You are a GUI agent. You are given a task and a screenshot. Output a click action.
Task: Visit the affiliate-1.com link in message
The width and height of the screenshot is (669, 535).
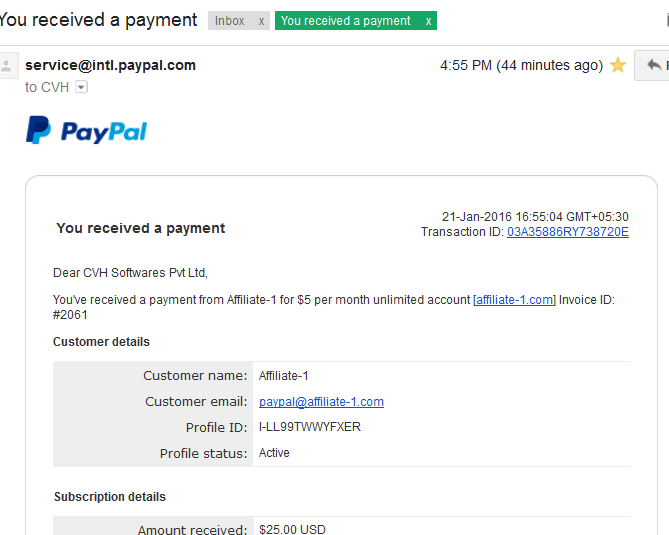[515, 300]
